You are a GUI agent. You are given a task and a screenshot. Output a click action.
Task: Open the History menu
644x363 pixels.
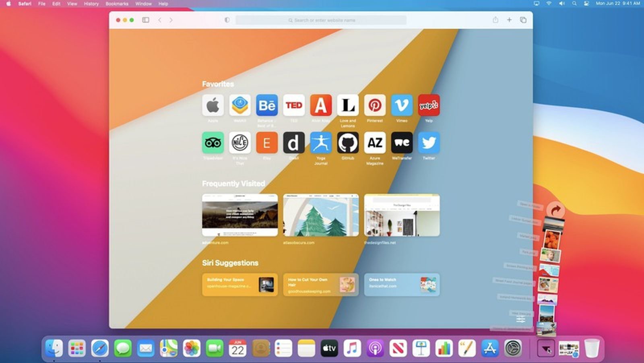coord(91,4)
